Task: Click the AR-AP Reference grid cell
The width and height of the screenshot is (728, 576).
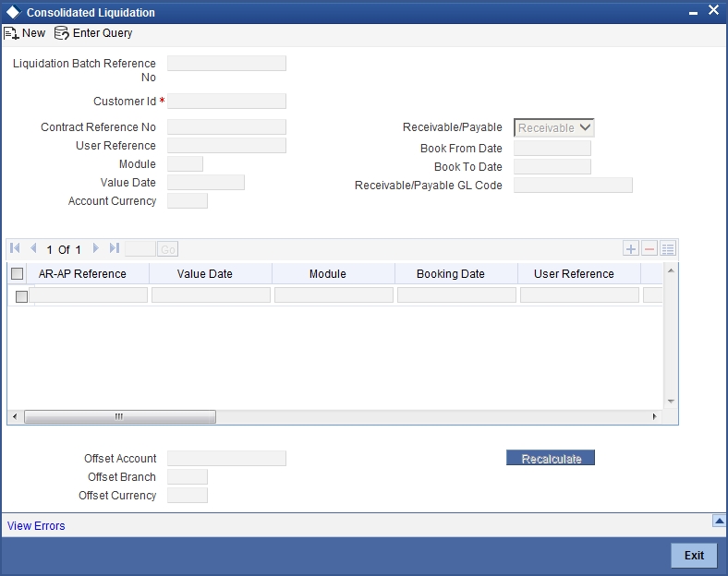Action: click(88, 295)
